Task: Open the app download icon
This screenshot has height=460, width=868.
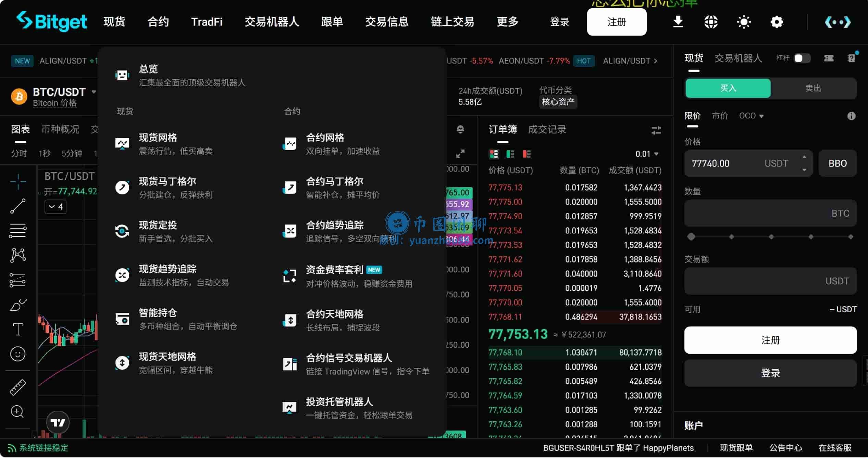Action: (678, 22)
